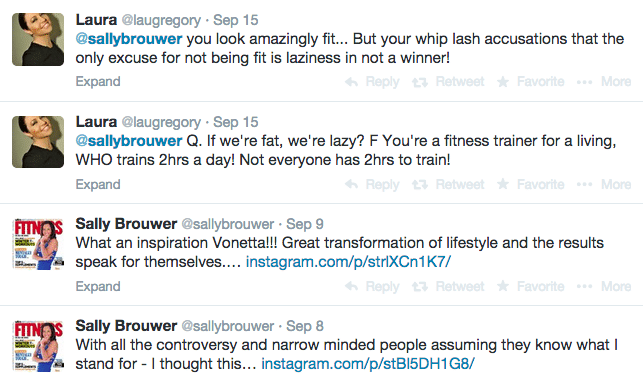Retweet Laura's first tweet about laziness
643x380 pixels.
tap(448, 82)
